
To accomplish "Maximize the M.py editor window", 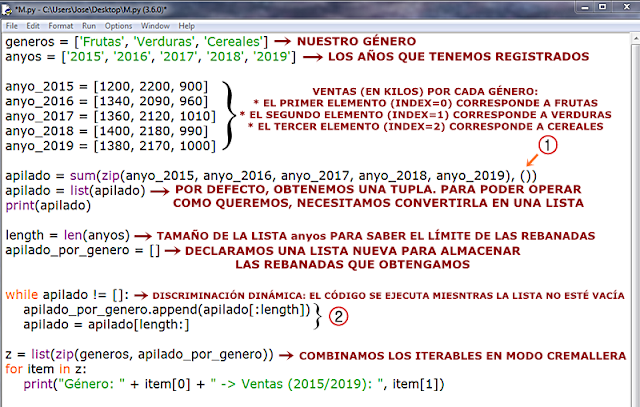I will (602, 7).
